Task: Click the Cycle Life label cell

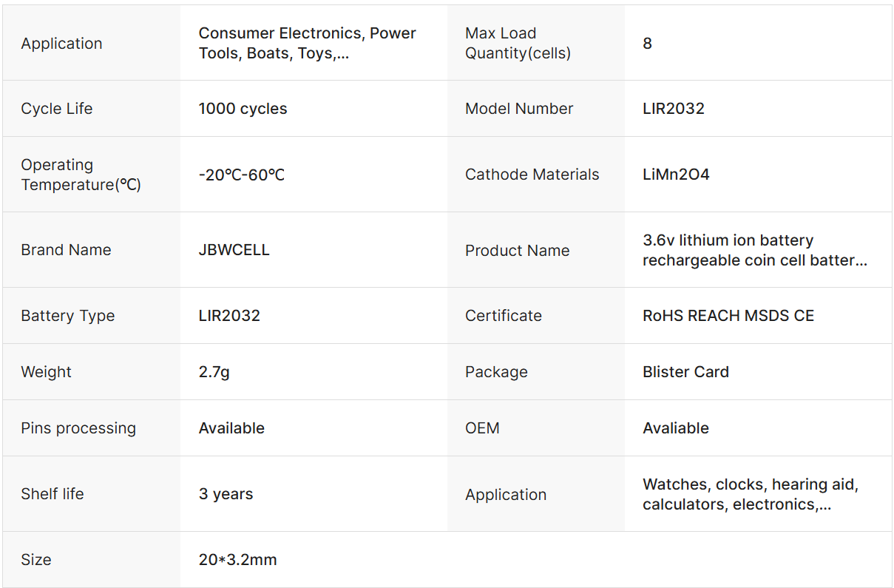Action: [92, 109]
